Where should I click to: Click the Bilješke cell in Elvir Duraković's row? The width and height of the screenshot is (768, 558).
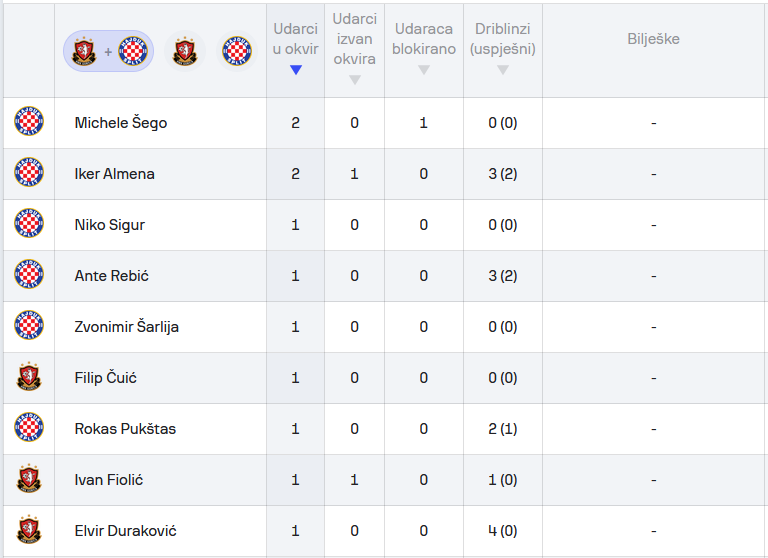coord(653,531)
